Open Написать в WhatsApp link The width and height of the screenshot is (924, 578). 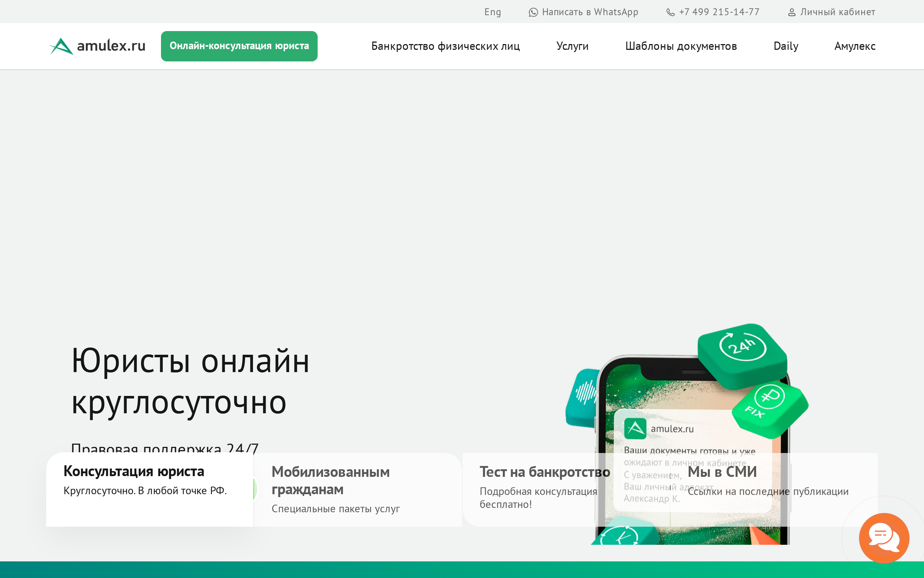pos(583,12)
